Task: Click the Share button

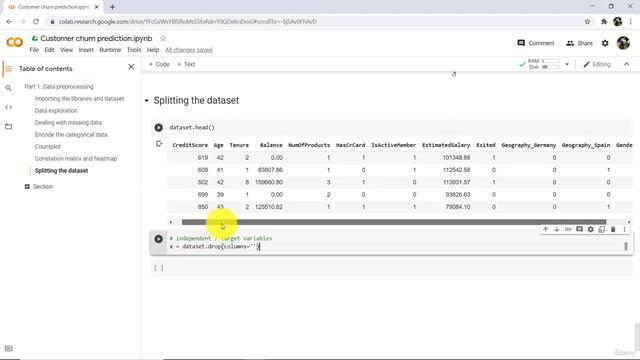Action: click(x=579, y=43)
